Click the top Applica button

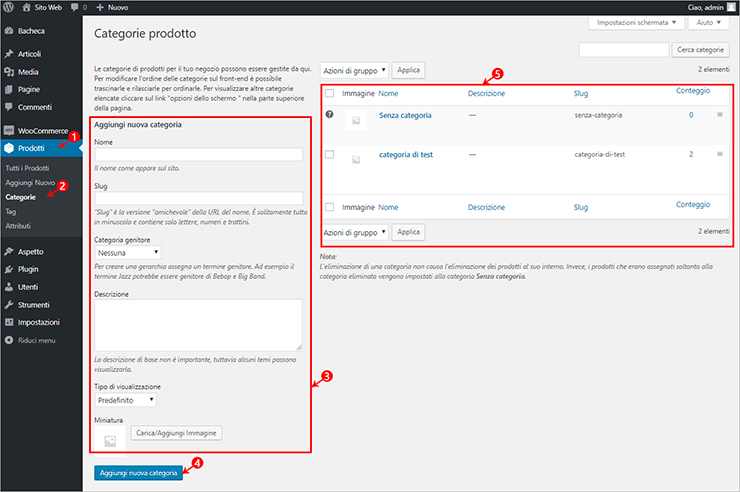tap(408, 70)
